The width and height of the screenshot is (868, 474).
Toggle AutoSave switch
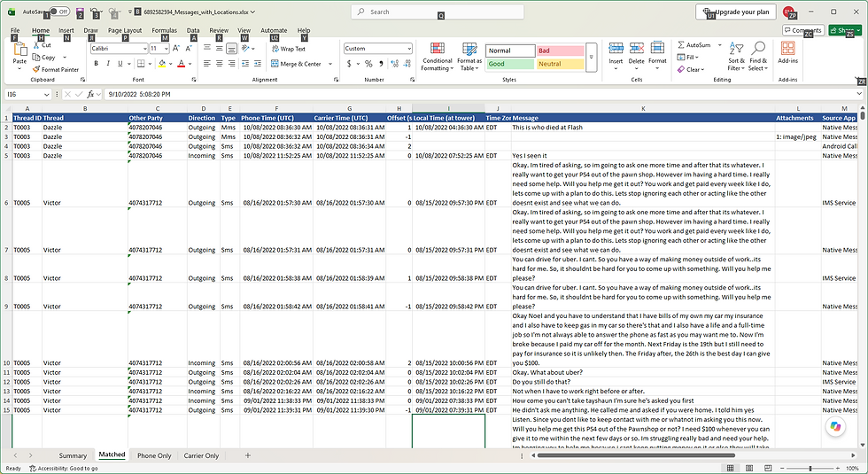pyautogui.click(x=59, y=12)
